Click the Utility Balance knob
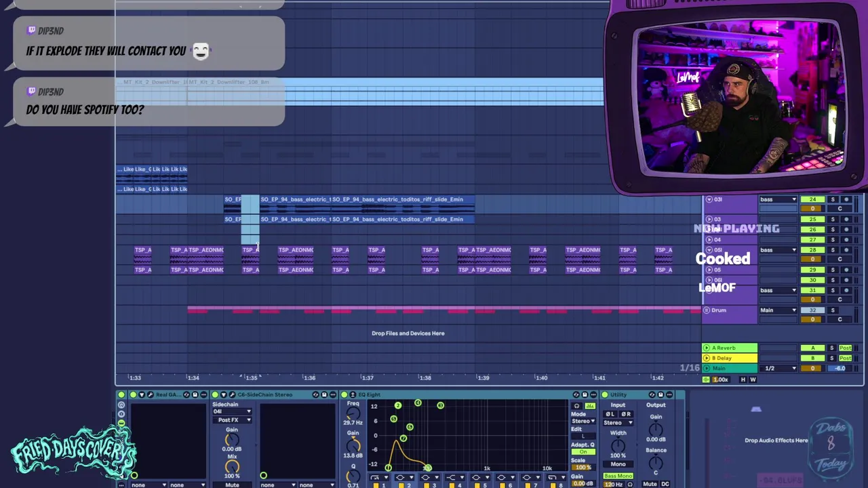This screenshot has height=488, width=868. click(x=656, y=462)
